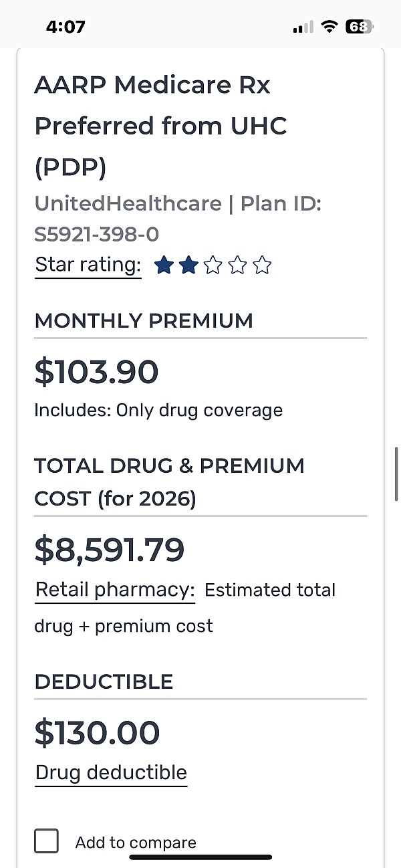
Task: Click the page scrollbar thumb
Action: point(396,475)
